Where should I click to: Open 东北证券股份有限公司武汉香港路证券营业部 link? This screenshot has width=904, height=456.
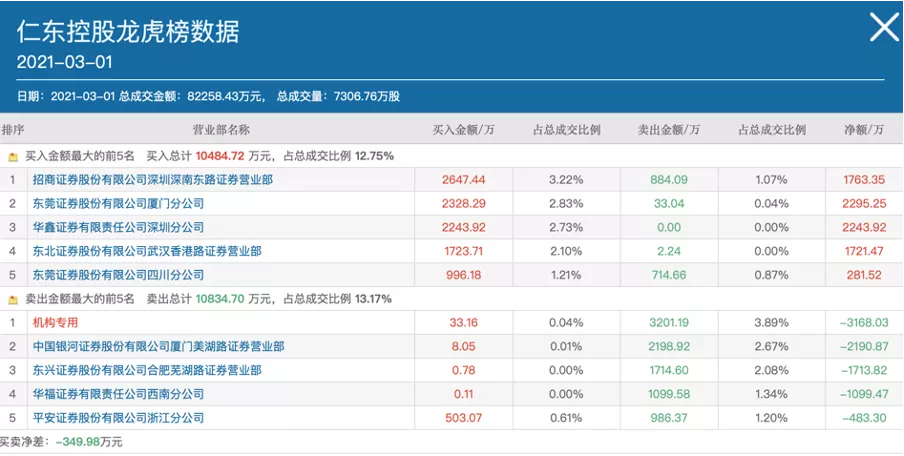pos(147,251)
